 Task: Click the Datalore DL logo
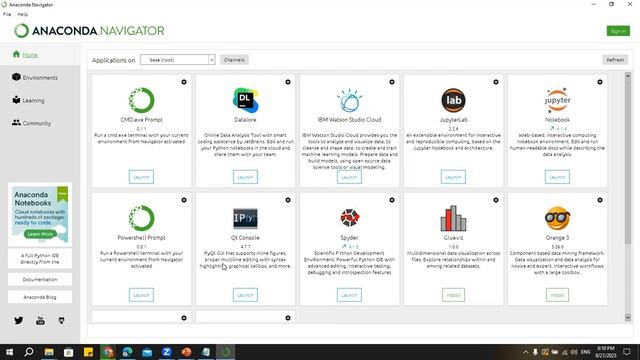pos(245,100)
